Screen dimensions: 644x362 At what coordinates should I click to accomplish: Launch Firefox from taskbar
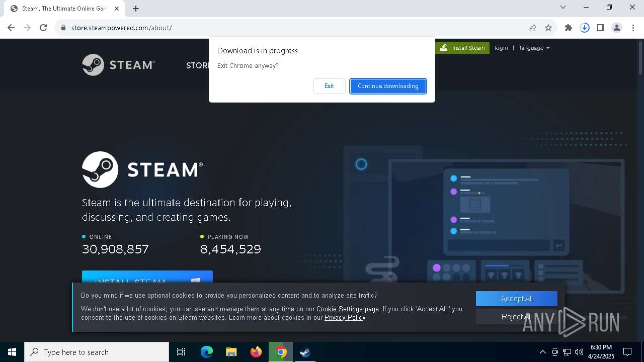pos(256,352)
